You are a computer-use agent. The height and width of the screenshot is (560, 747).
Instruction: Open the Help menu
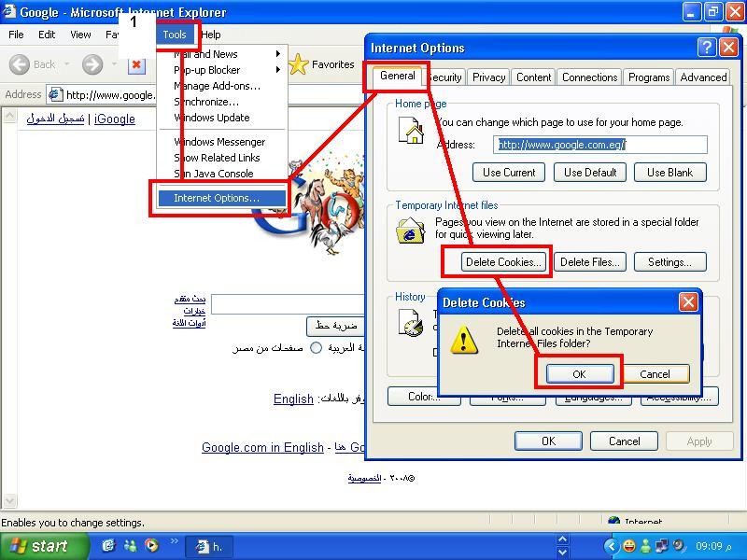tap(211, 35)
